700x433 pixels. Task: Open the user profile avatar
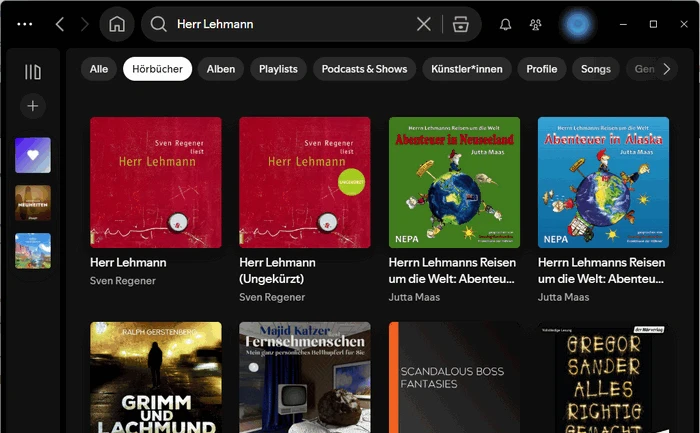tap(578, 24)
